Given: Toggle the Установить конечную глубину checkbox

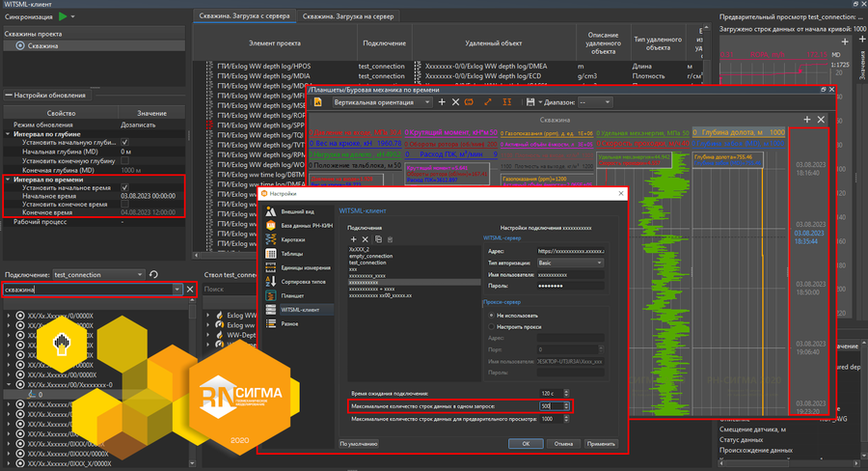Looking at the screenshot, I should tap(124, 160).
